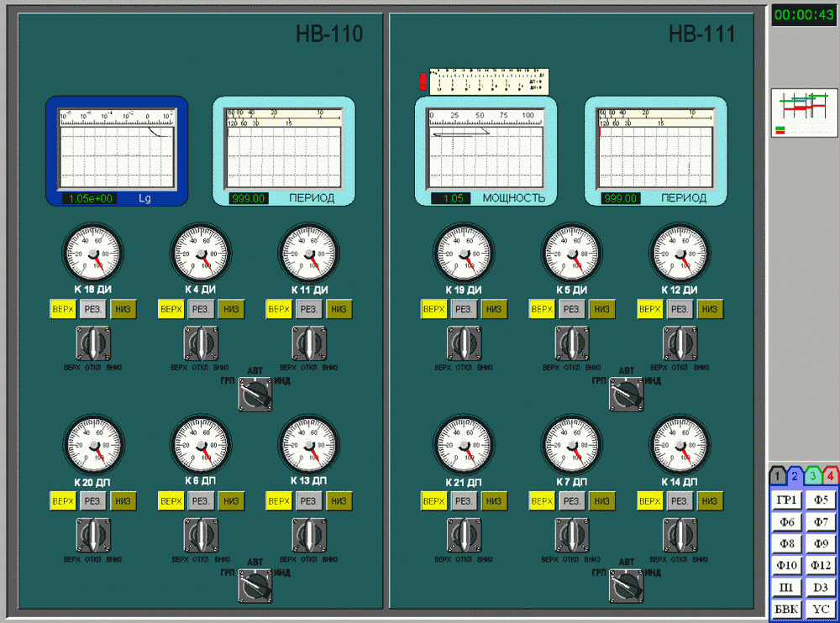Turn the К 21 ДП ВЕРХ-ОТКЛ-ВНИЗ rotary switch
Screen dimensions: 840x623
(x=464, y=535)
